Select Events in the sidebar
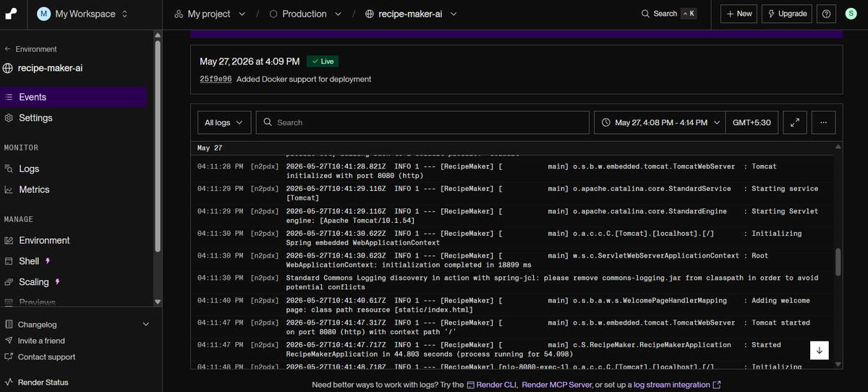Screen dimensions: 868x392 coord(73,97)
